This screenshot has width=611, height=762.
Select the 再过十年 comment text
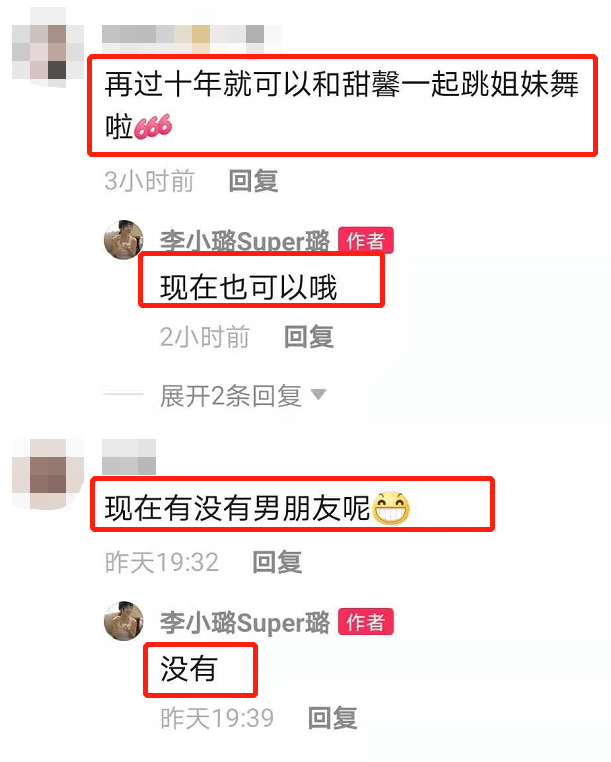[342, 104]
